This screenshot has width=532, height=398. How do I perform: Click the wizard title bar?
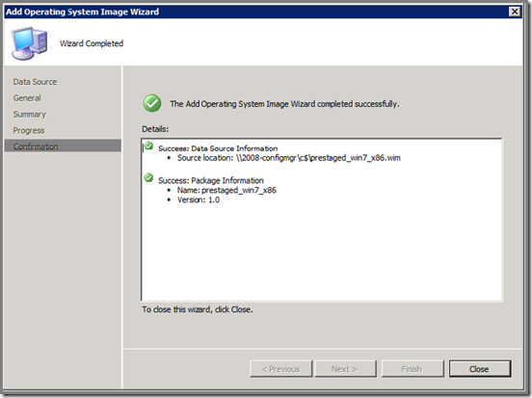[256, 12]
